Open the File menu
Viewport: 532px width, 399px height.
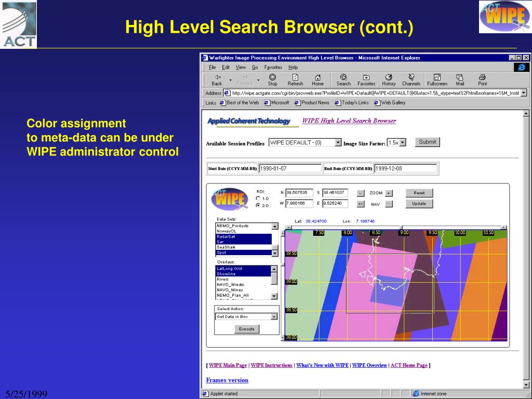(212, 67)
